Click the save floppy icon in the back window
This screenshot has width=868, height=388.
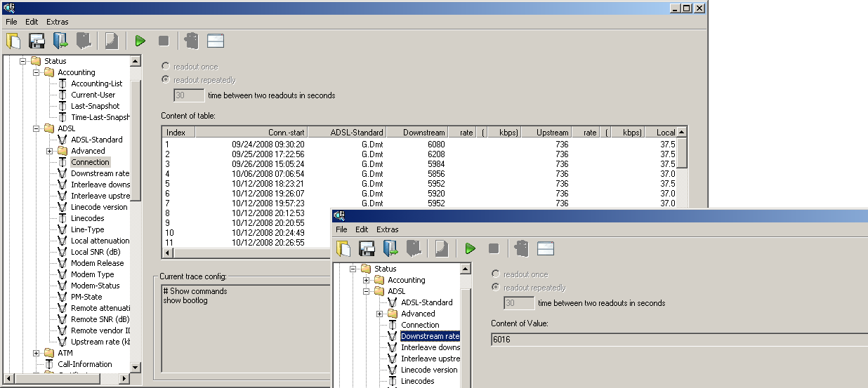(37, 41)
